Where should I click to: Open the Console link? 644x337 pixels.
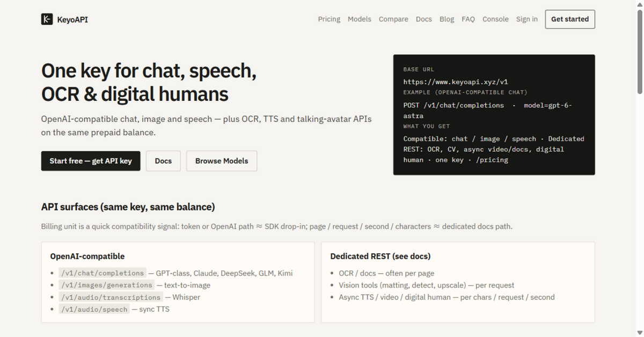click(495, 19)
